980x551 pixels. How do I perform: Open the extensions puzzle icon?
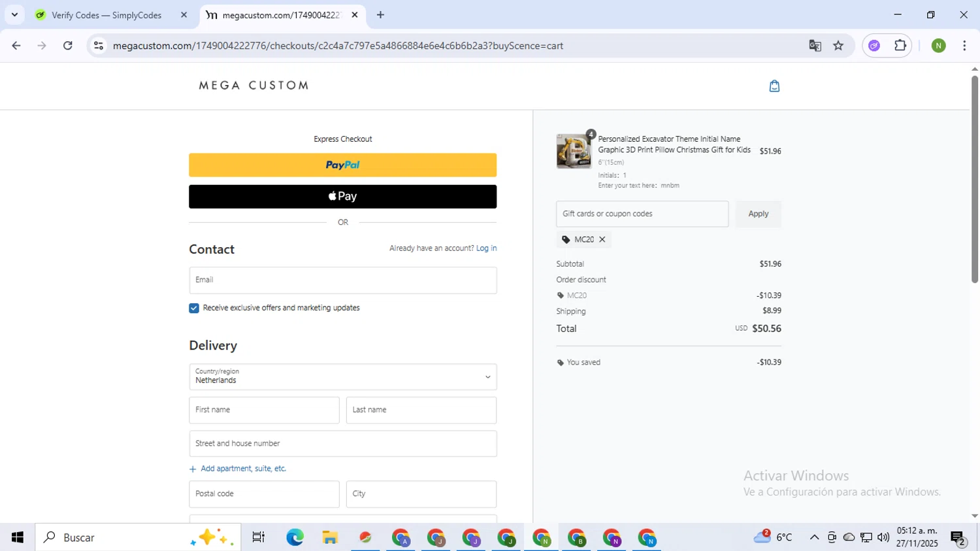[900, 46]
